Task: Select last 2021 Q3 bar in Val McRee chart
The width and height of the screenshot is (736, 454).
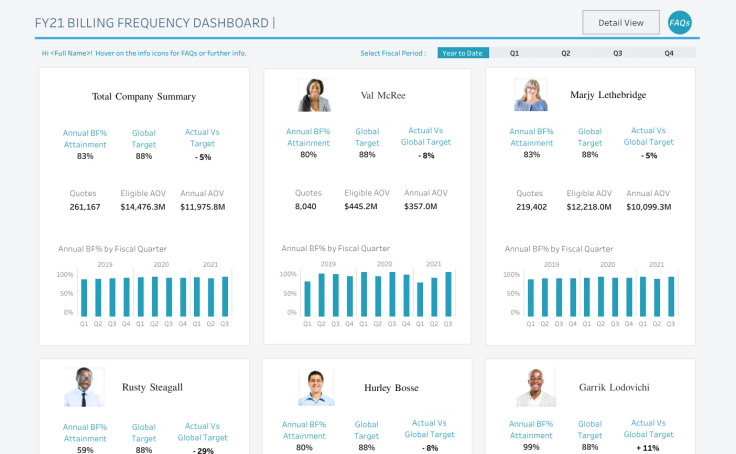Action: 448,294
